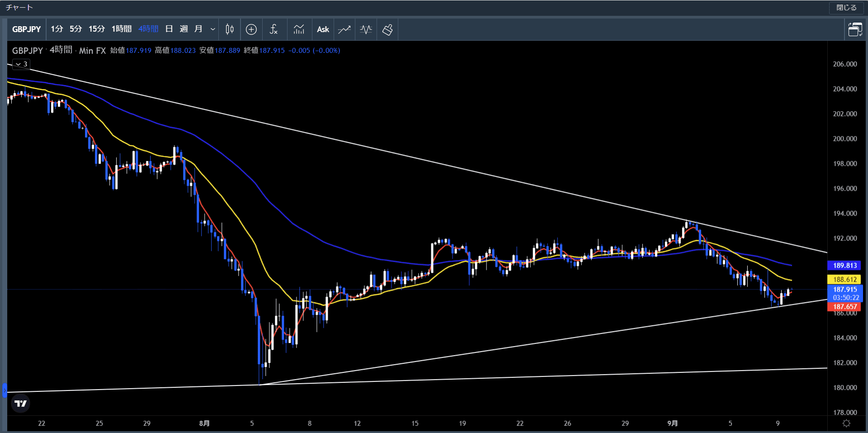This screenshot has height=433, width=868.
Task: Select the daily 日 timeframe
Action: [x=169, y=29]
